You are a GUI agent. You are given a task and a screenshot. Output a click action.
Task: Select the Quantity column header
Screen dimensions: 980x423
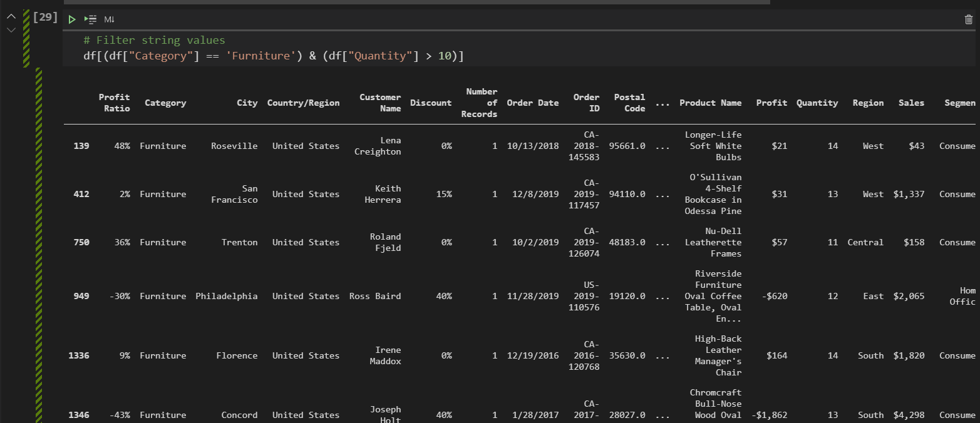point(817,103)
